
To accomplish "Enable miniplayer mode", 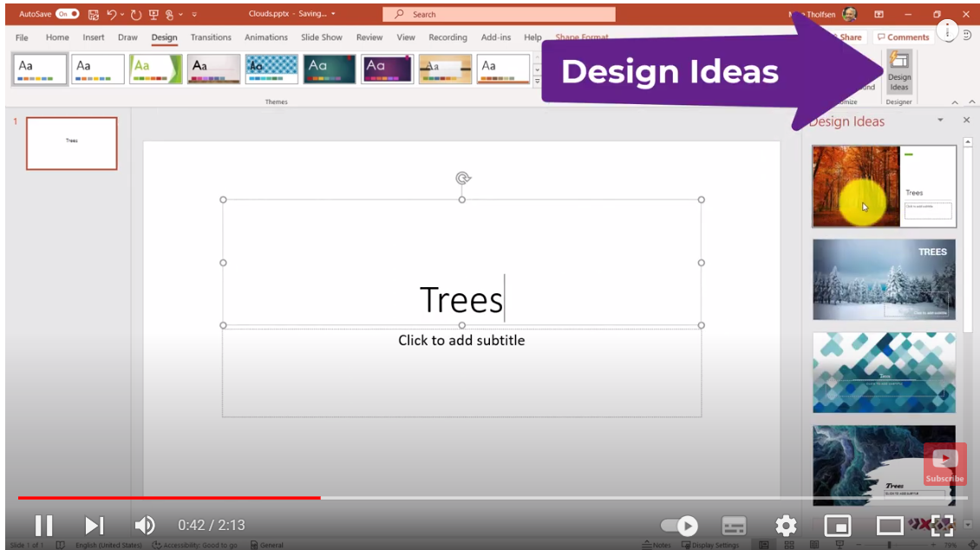I will point(838,526).
